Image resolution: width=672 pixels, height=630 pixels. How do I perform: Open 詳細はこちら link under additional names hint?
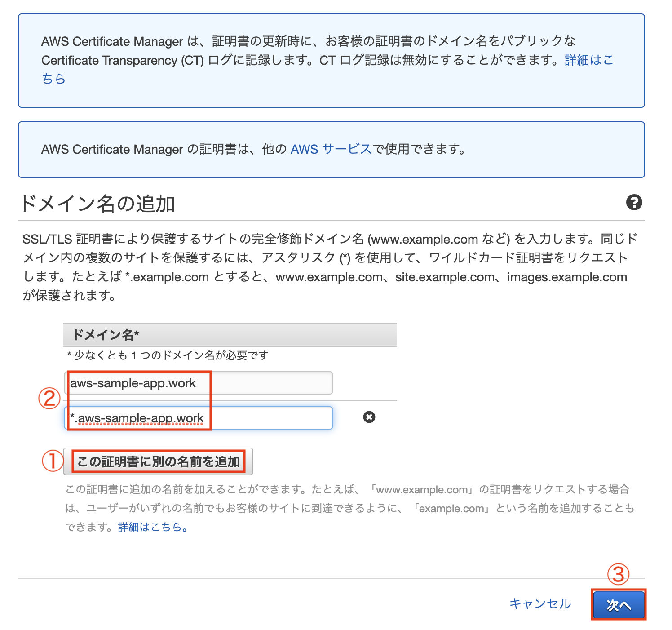tap(152, 527)
